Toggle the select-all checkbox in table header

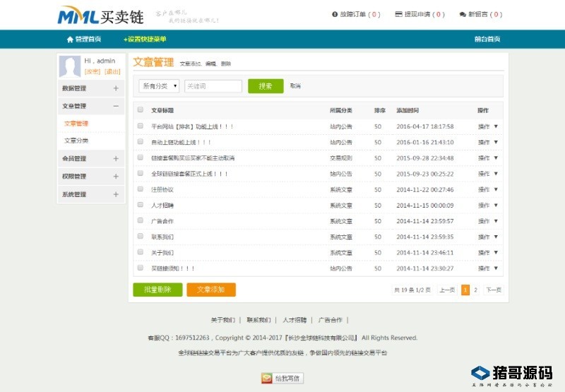[140, 110]
